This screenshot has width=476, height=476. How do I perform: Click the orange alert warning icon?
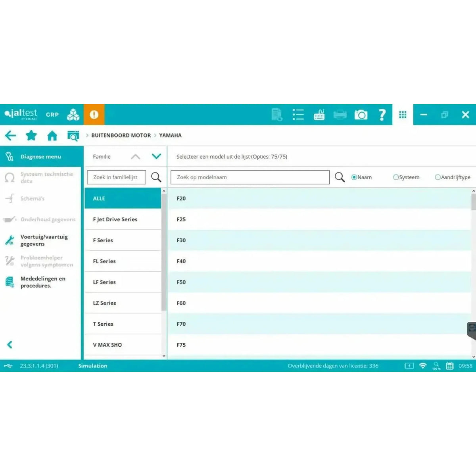(x=94, y=115)
